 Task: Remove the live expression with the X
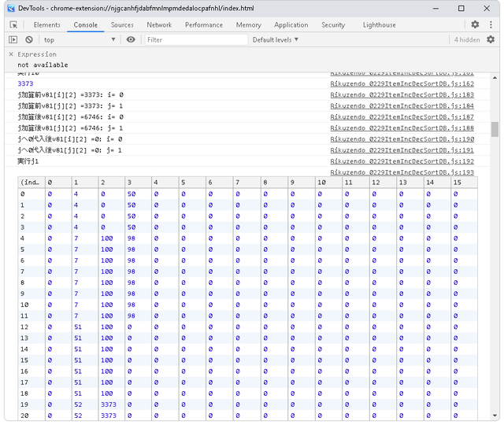11,54
